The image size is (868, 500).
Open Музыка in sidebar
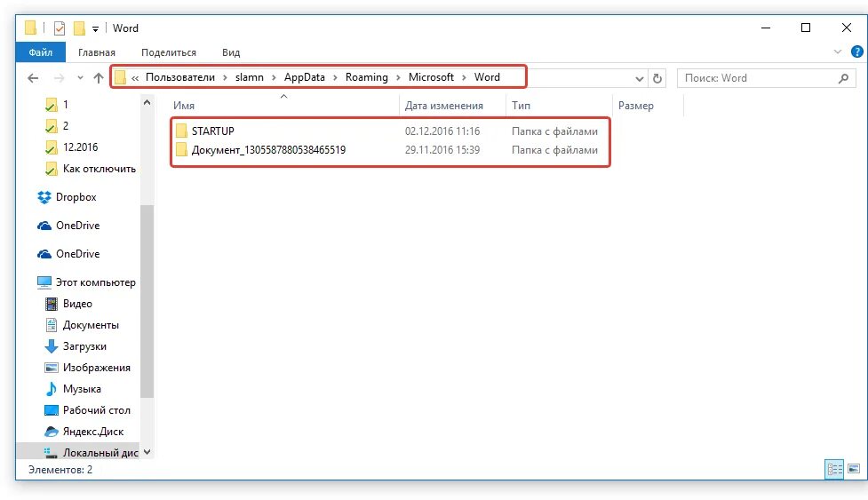(82, 389)
